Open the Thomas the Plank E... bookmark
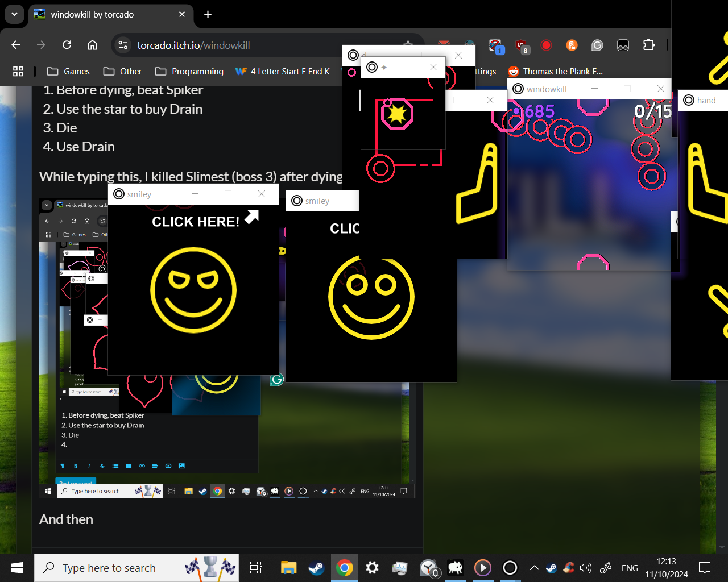This screenshot has height=582, width=728. (x=556, y=71)
